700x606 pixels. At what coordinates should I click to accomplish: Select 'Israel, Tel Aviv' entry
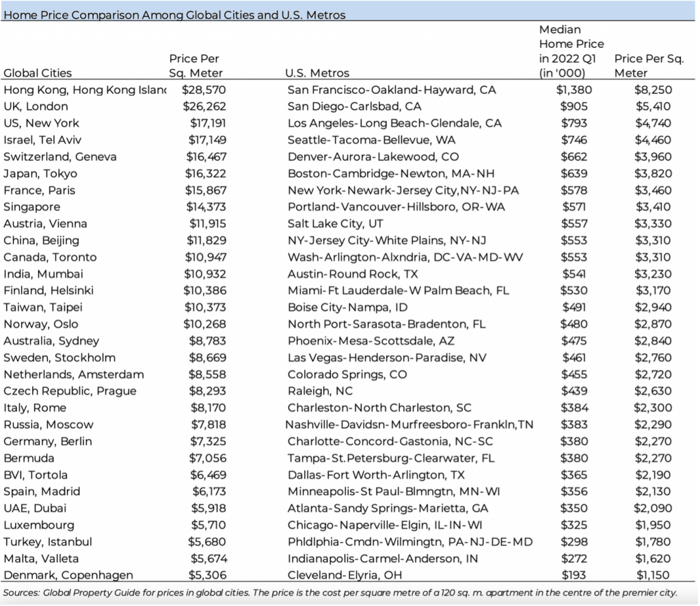42,140
